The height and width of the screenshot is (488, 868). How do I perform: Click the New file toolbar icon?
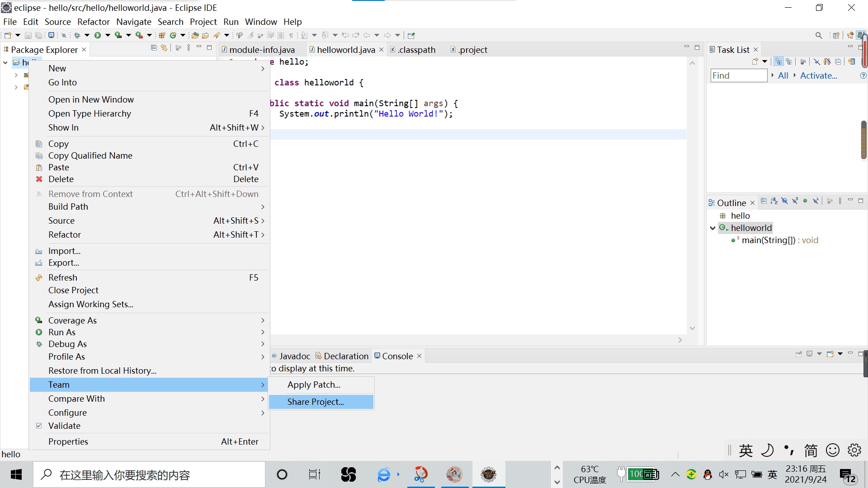click(x=8, y=35)
